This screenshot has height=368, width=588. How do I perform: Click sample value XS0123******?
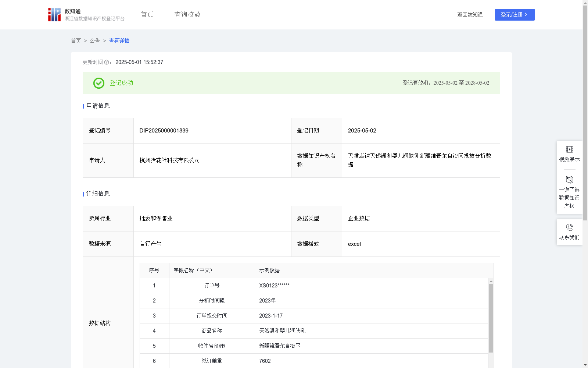(x=274, y=286)
